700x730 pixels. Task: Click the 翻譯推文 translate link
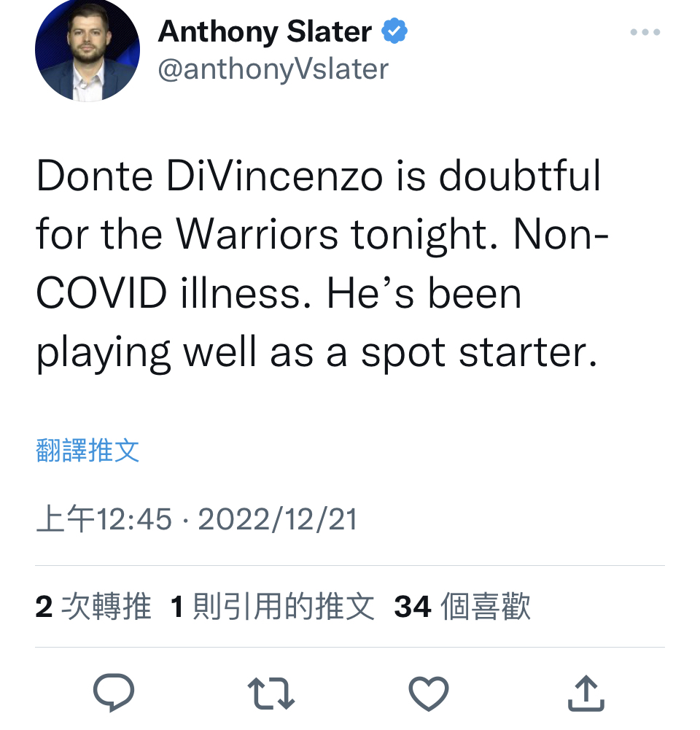click(x=87, y=450)
